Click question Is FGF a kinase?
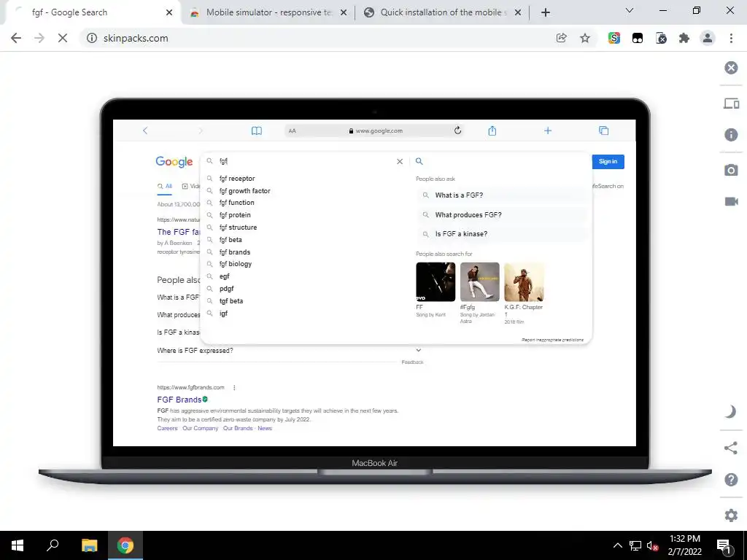This screenshot has width=747, height=560. 502,234
